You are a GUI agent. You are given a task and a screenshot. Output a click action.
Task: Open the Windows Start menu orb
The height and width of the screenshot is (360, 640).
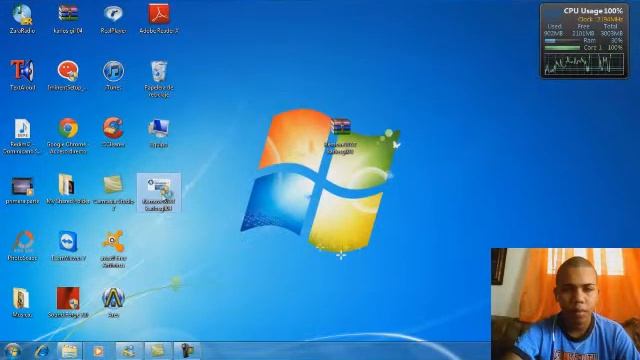click(x=12, y=351)
